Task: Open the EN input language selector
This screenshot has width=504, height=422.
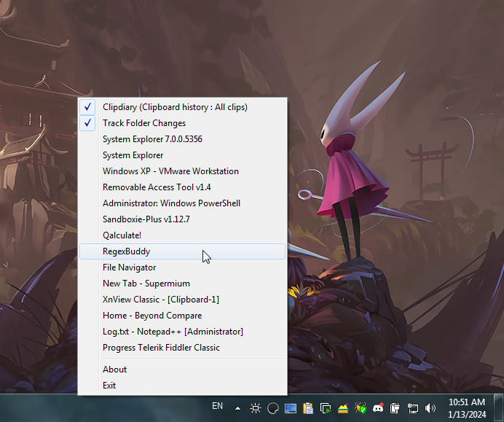Action: pyautogui.click(x=217, y=405)
